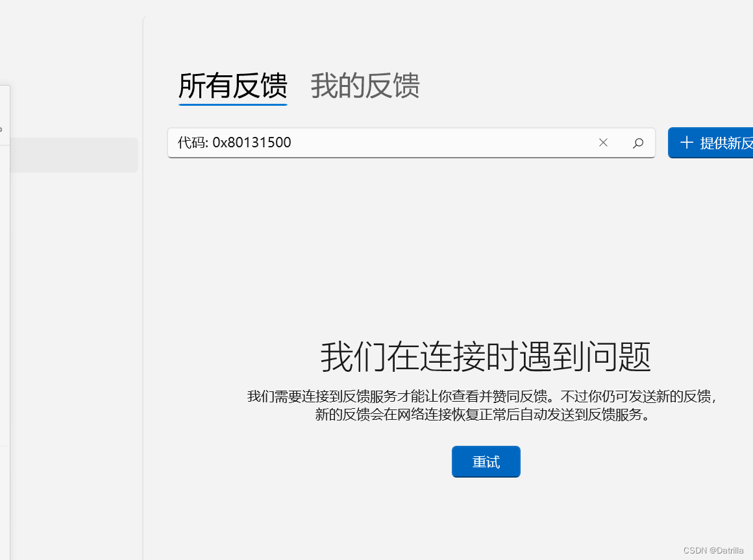Click the search icon next to the clear button
This screenshot has height=560, width=753.
[x=638, y=142]
